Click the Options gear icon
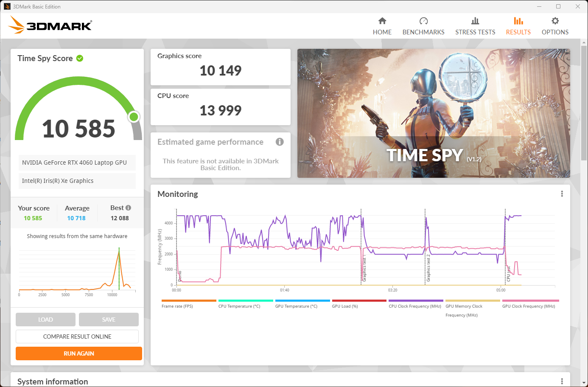The height and width of the screenshot is (387, 588). 555,21
